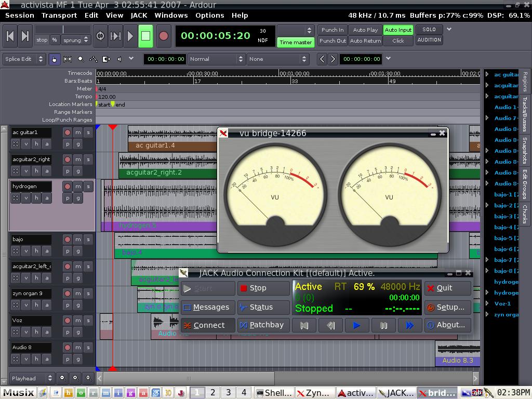532x399 pixels.
Task: Mute the hydrogen track
Action: pos(77,186)
